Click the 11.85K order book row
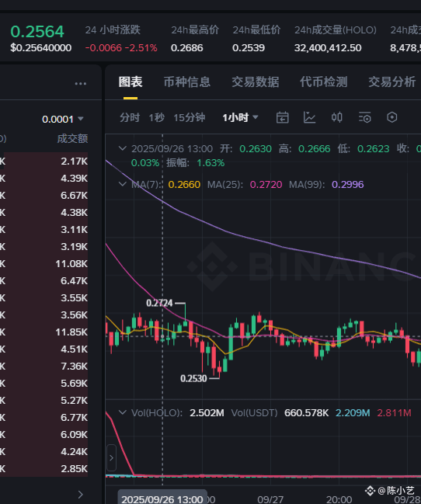 point(43,332)
